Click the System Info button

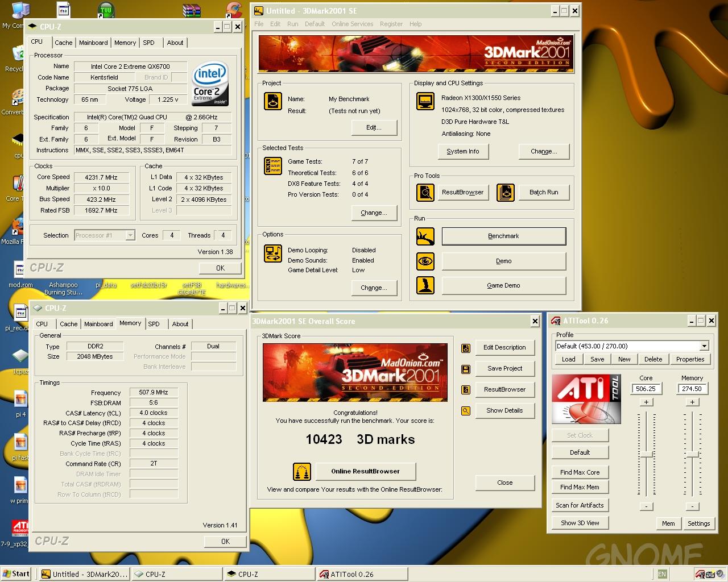pos(463,152)
